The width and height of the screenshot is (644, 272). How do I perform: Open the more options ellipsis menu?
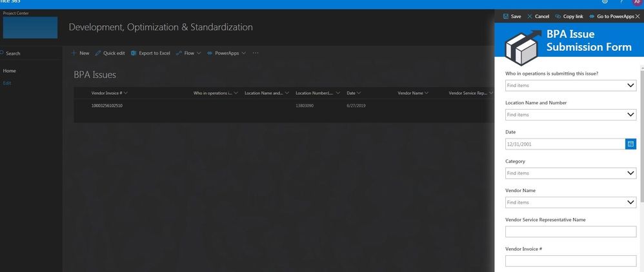pyautogui.click(x=256, y=53)
